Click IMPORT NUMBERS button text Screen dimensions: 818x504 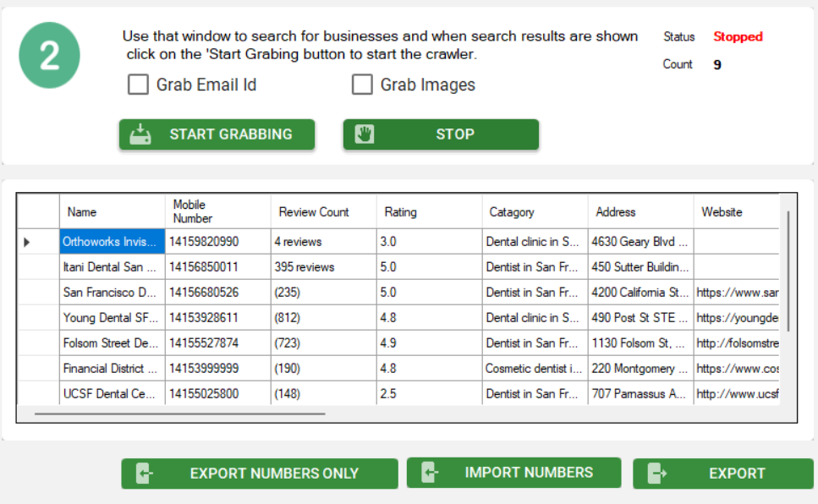(529, 472)
